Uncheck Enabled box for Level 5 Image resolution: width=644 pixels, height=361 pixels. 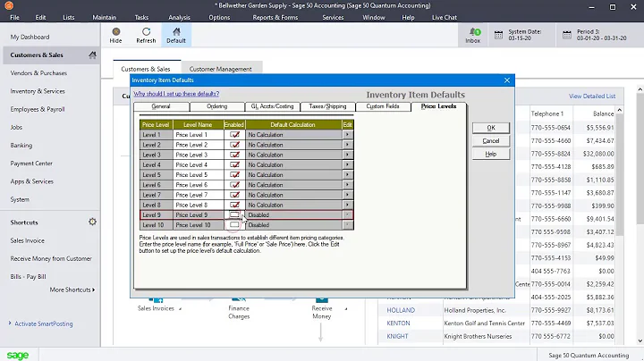coord(234,175)
